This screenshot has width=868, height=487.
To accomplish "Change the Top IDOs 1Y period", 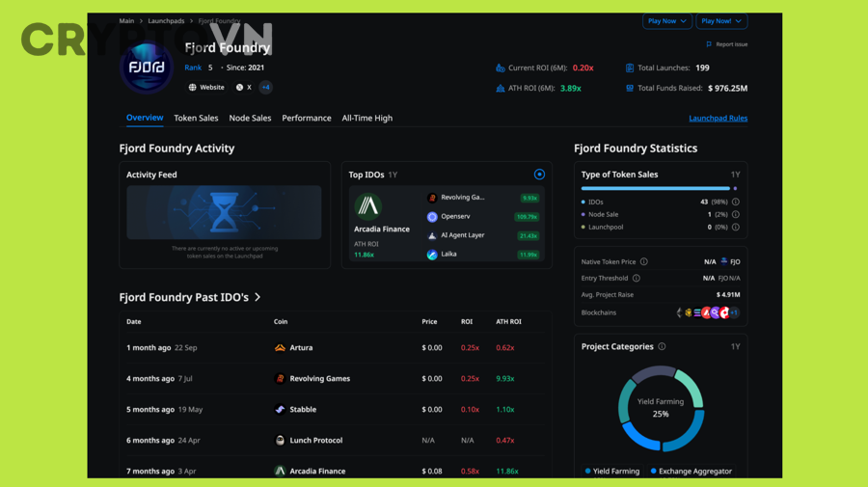I will pos(393,175).
